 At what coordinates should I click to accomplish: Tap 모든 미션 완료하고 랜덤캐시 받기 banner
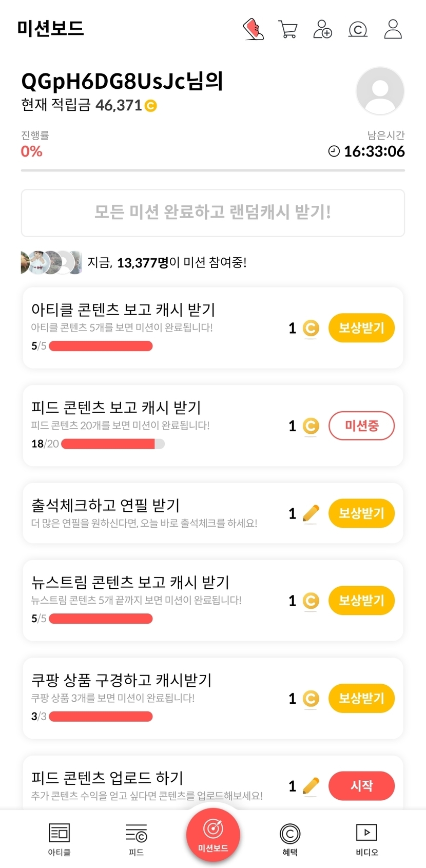tap(212, 213)
